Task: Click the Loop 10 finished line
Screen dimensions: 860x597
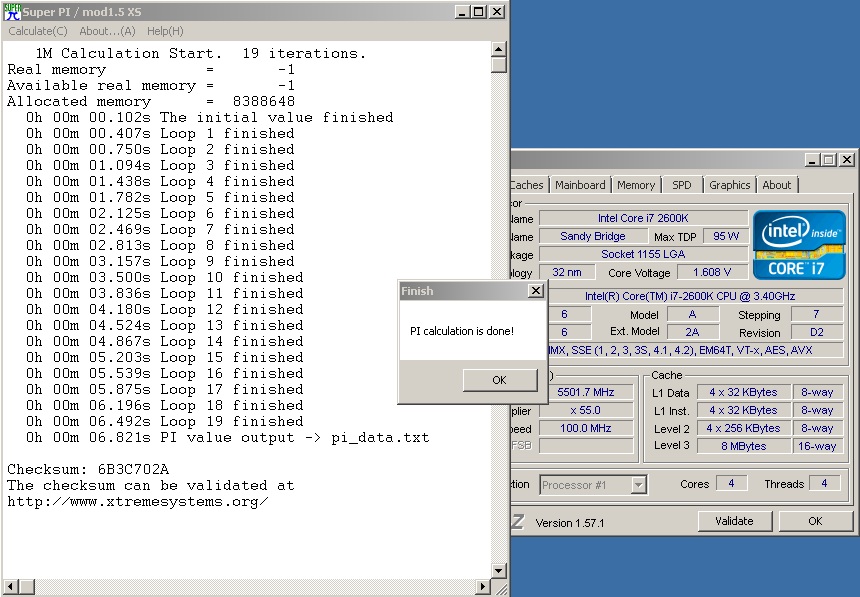Action: pyautogui.click(x=165, y=277)
